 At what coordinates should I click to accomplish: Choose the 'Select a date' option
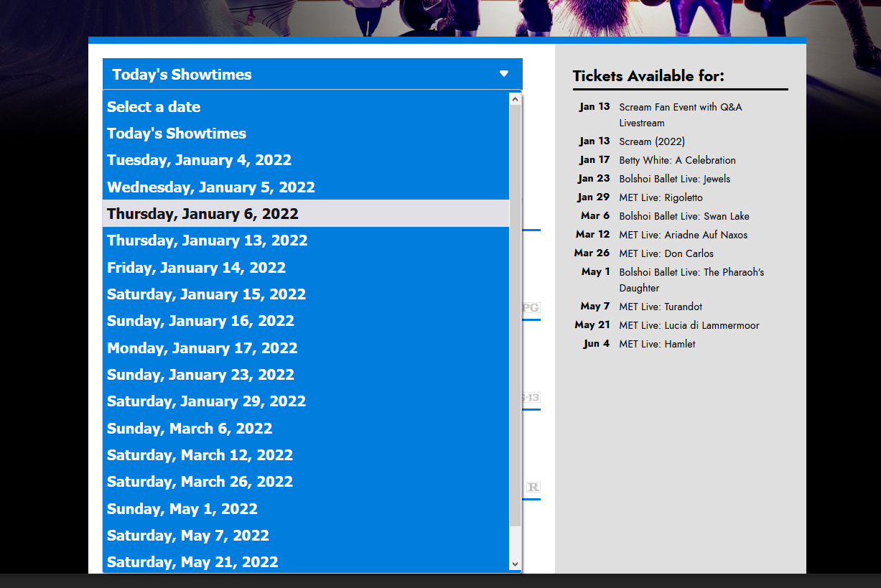pyautogui.click(x=306, y=106)
